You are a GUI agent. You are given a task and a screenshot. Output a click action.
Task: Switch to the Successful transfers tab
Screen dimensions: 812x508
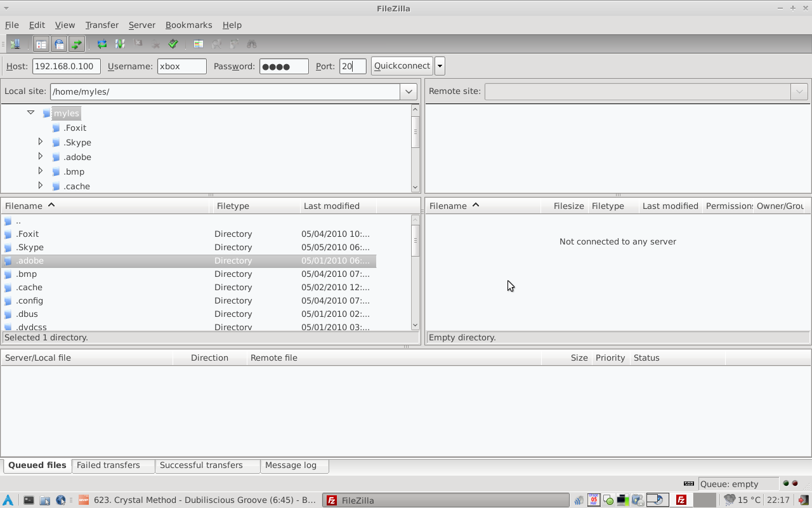(x=207, y=465)
